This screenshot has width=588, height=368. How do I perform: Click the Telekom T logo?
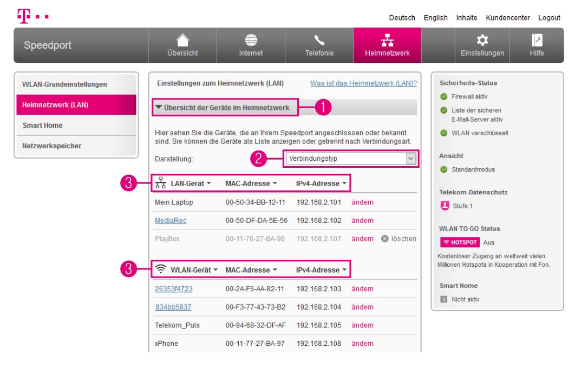click(32, 16)
